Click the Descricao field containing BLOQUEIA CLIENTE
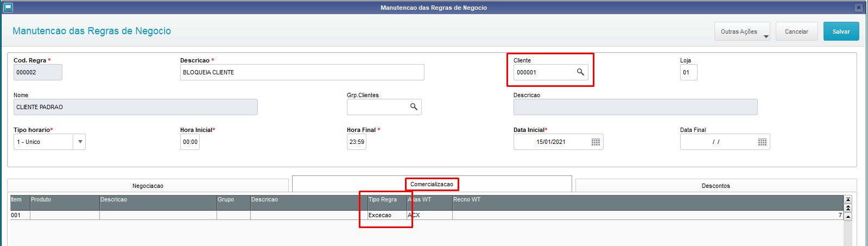This screenshot has width=868, height=246. tap(302, 72)
